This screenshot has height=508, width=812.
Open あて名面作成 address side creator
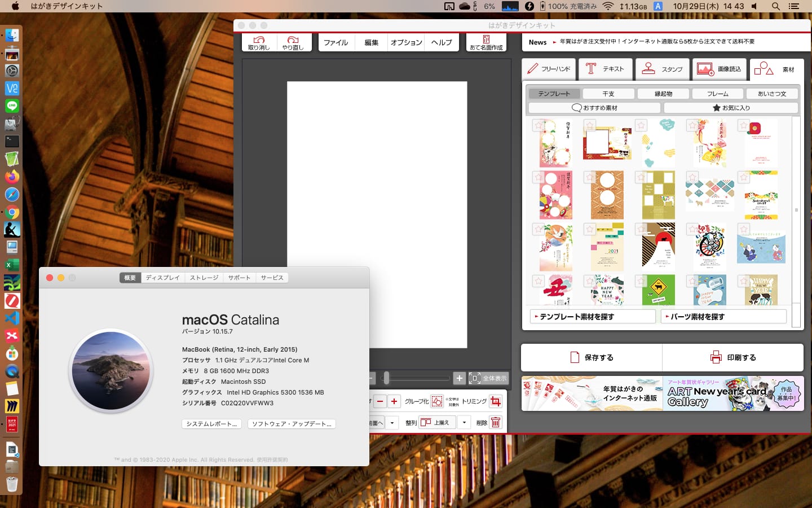point(486,43)
